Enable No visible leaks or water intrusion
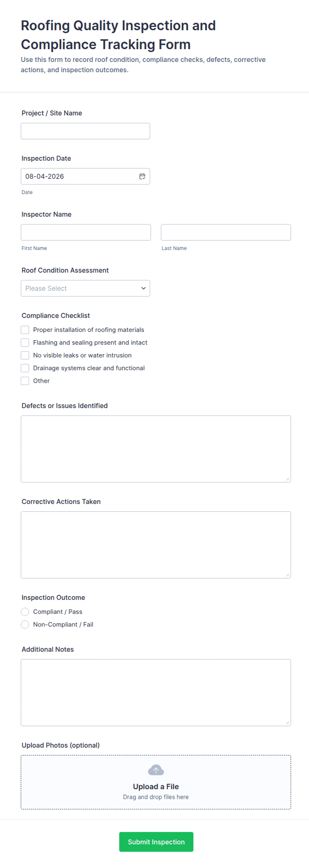The height and width of the screenshot is (868, 309). coord(25,355)
